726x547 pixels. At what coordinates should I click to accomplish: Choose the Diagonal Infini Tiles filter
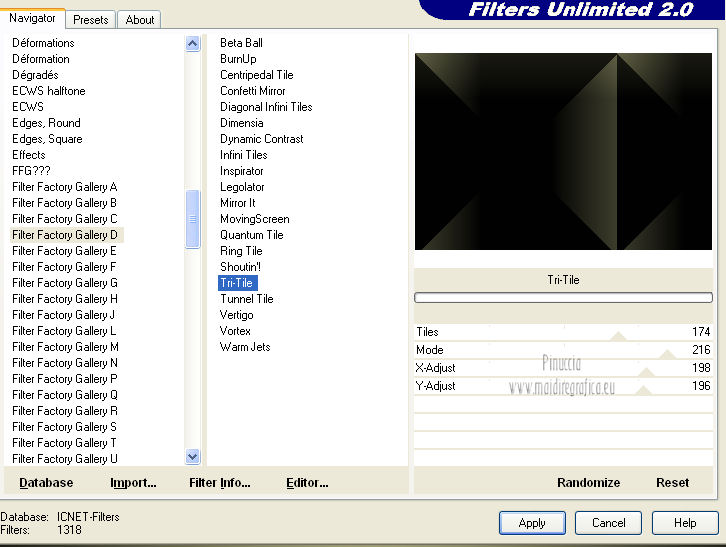(266, 107)
